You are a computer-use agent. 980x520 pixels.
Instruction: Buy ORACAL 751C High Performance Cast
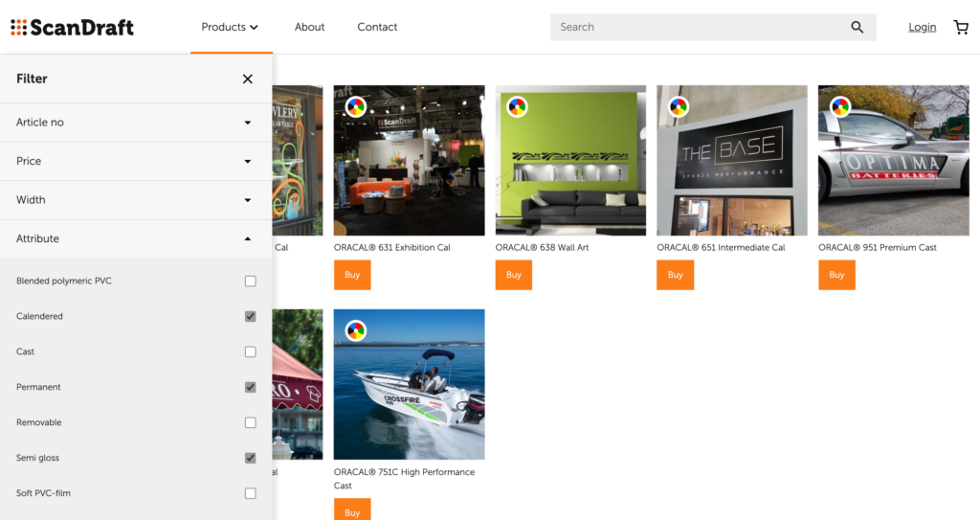click(x=352, y=509)
